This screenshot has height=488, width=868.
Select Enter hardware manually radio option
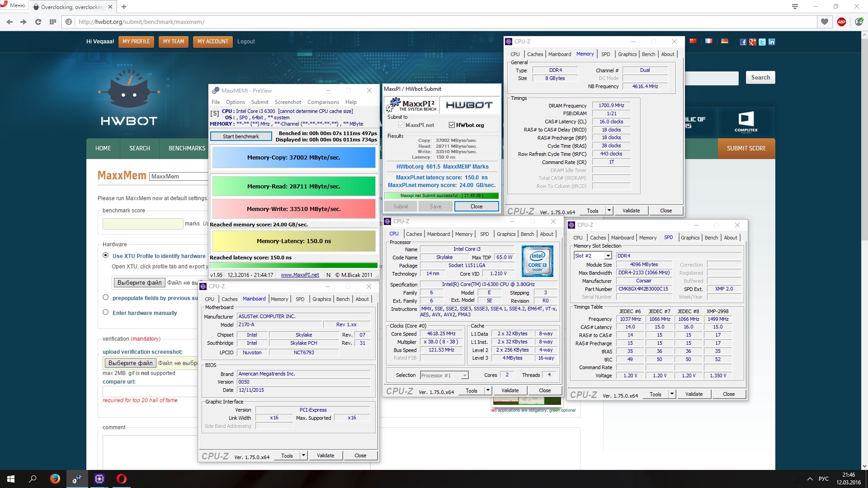click(x=106, y=312)
